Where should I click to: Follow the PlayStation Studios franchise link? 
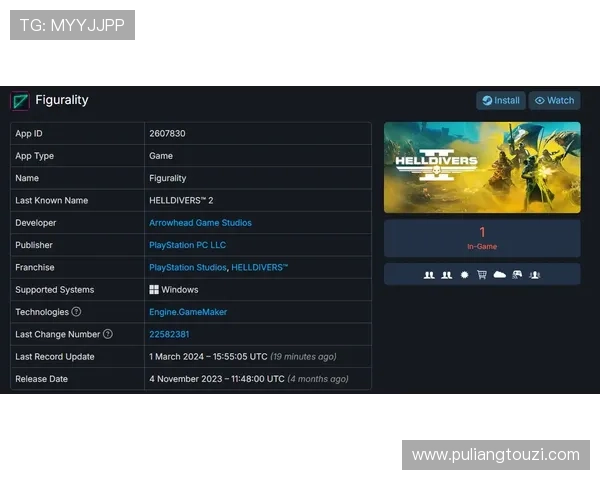click(x=188, y=267)
